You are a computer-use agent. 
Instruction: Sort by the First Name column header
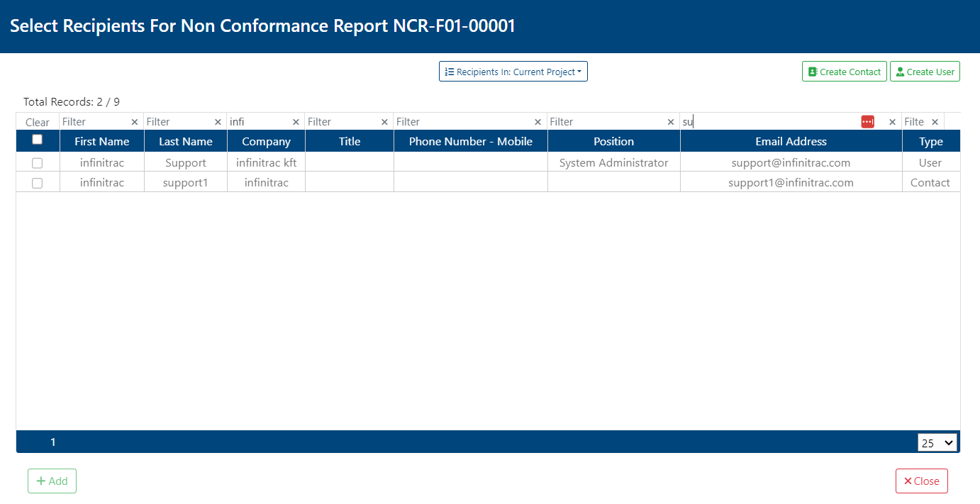point(102,141)
